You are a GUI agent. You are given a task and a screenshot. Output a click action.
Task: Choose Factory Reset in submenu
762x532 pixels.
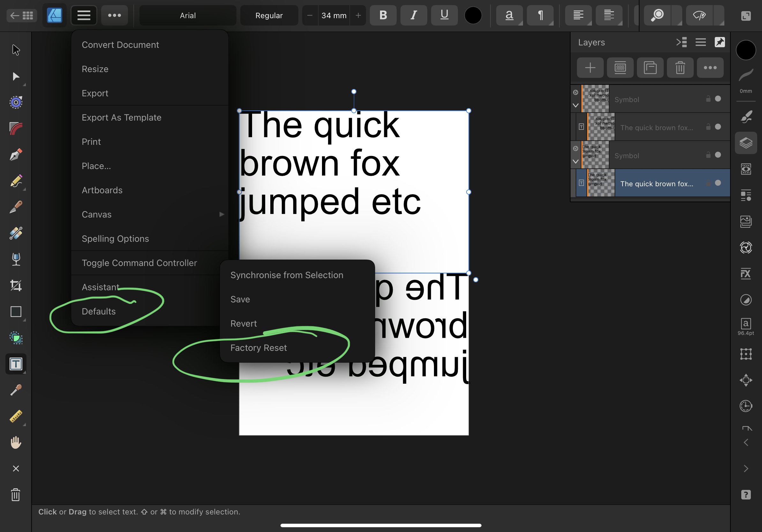[258, 348]
